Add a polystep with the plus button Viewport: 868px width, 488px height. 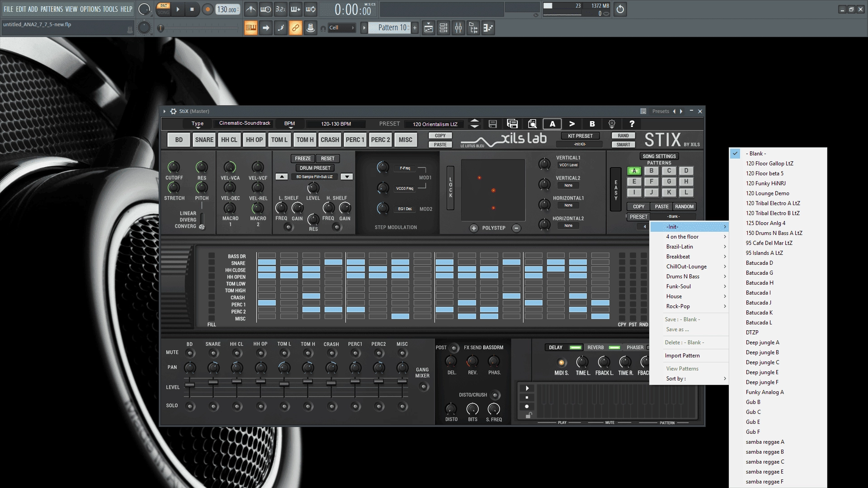coord(473,228)
